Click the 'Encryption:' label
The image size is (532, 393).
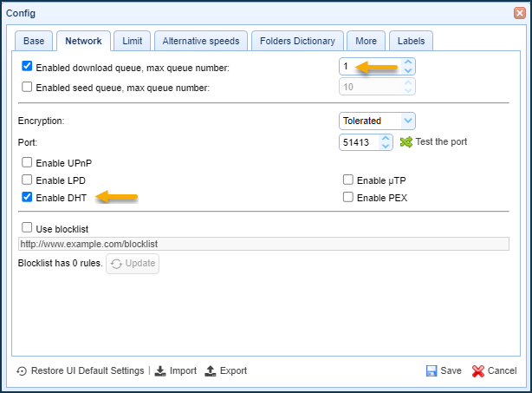tap(41, 121)
